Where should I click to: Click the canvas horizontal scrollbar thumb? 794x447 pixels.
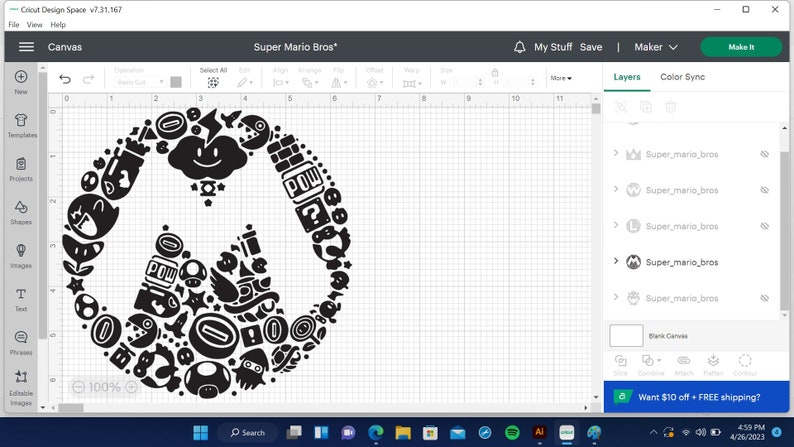pyautogui.click(x=71, y=408)
